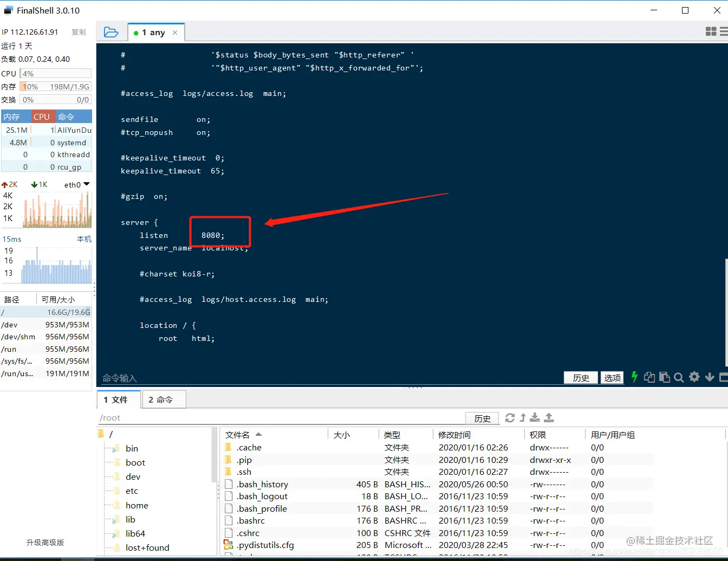Click the CPU usage bar
Image resolution: width=728 pixels, height=561 pixels.
pos(56,73)
